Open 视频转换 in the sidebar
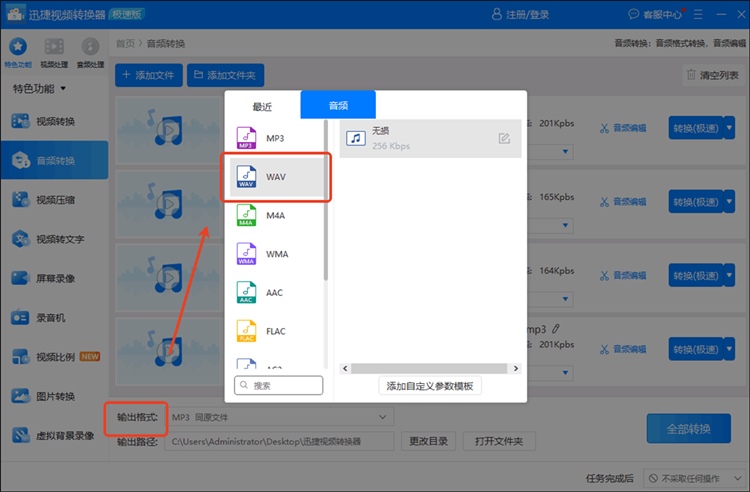The image size is (750, 492). [x=55, y=121]
